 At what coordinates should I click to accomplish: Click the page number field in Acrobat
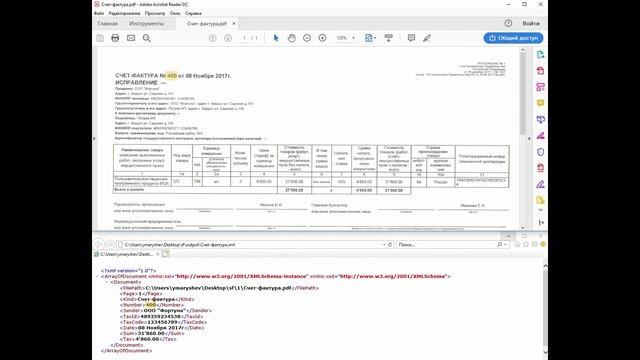tap(244, 38)
